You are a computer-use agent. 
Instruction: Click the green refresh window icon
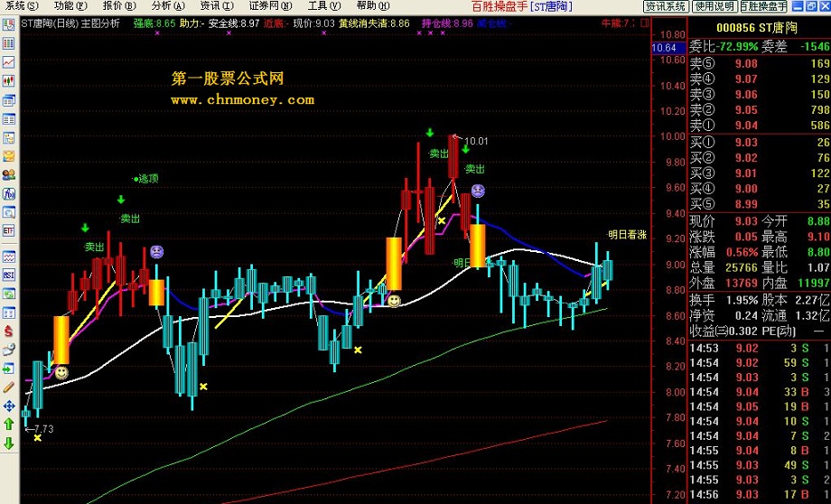point(8,294)
